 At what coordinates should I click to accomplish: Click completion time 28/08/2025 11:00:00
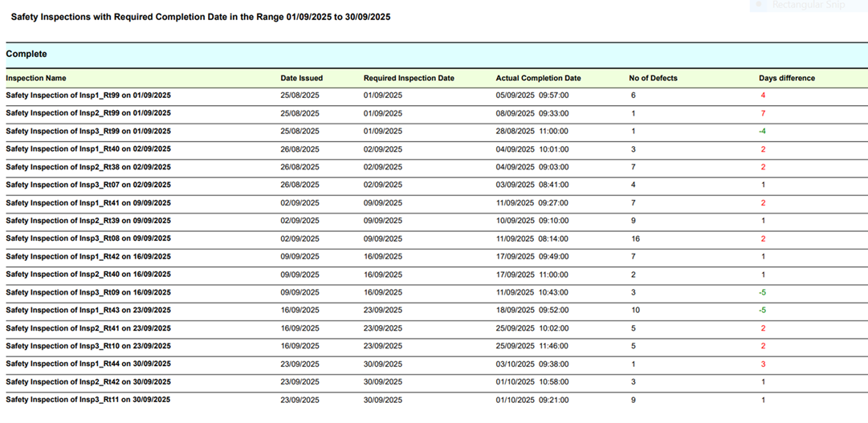(532, 132)
